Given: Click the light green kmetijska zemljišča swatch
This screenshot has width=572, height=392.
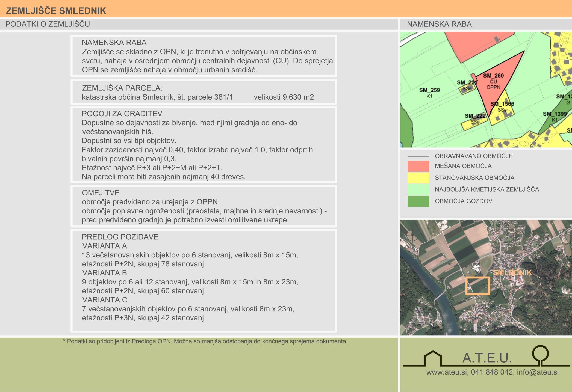Looking at the screenshot, I should (418, 189).
